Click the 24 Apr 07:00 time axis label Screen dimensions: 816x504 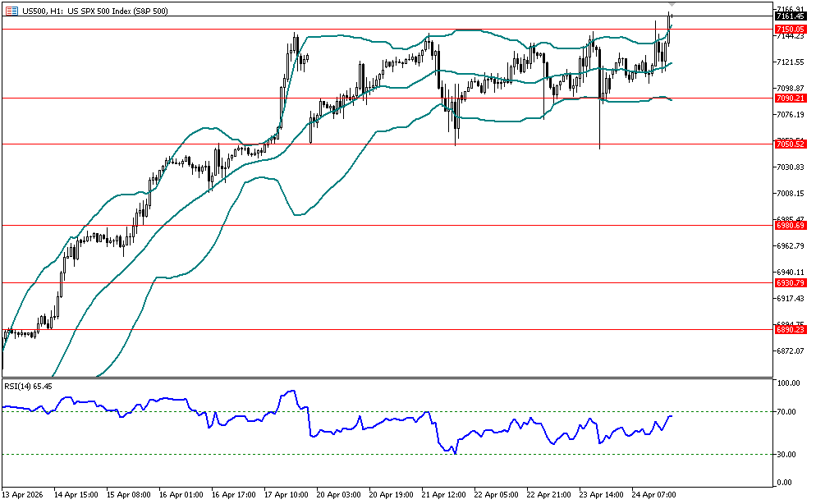[654, 495]
